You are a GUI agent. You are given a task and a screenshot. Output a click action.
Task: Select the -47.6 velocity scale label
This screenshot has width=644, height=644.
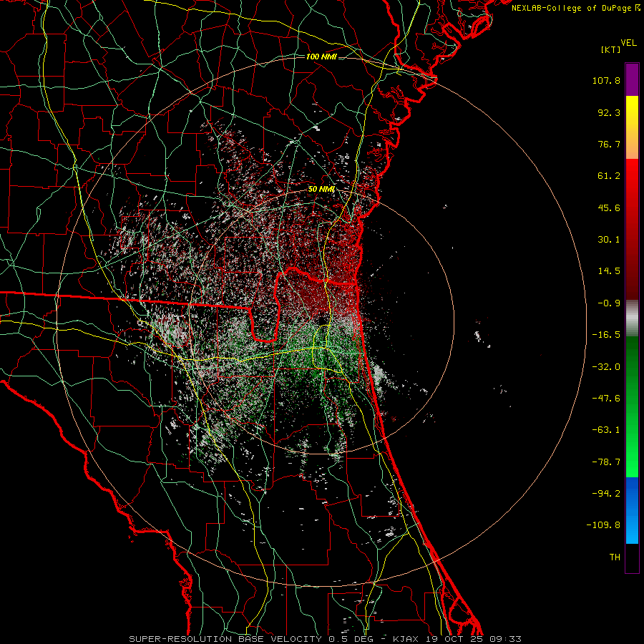(x=606, y=399)
